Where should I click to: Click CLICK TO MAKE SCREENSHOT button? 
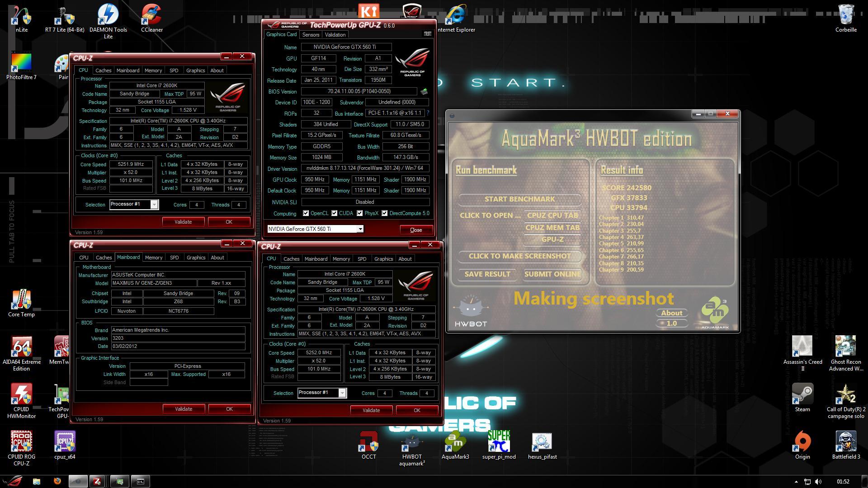(519, 256)
